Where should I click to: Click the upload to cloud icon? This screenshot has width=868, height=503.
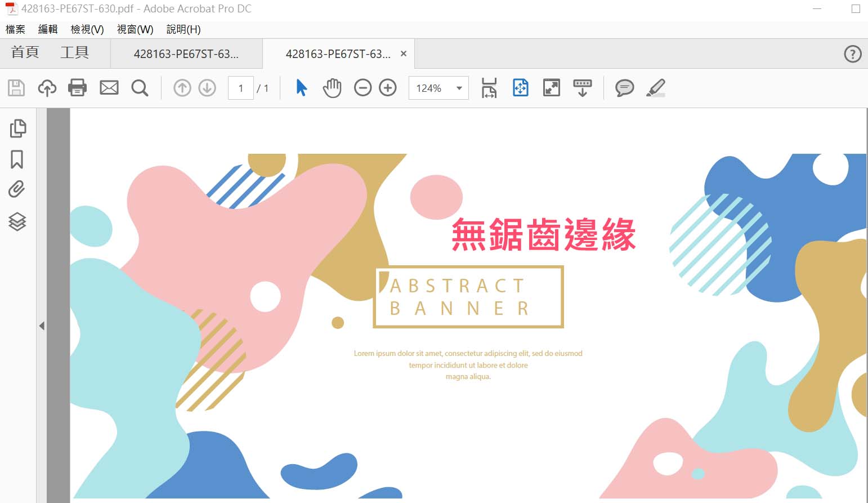click(47, 88)
